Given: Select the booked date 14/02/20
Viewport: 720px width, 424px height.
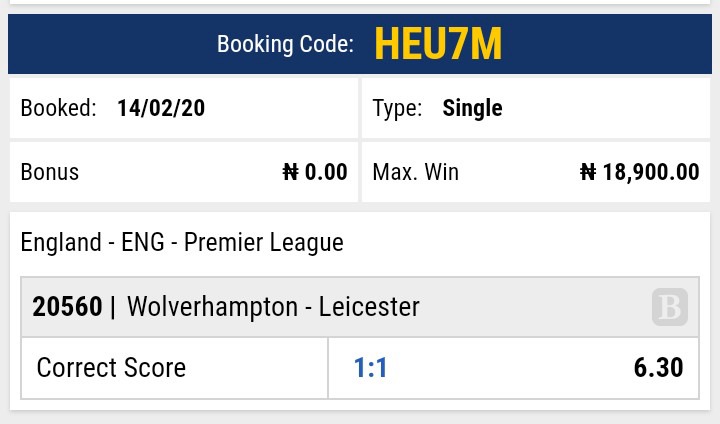Looking at the screenshot, I should pyautogui.click(x=161, y=108).
